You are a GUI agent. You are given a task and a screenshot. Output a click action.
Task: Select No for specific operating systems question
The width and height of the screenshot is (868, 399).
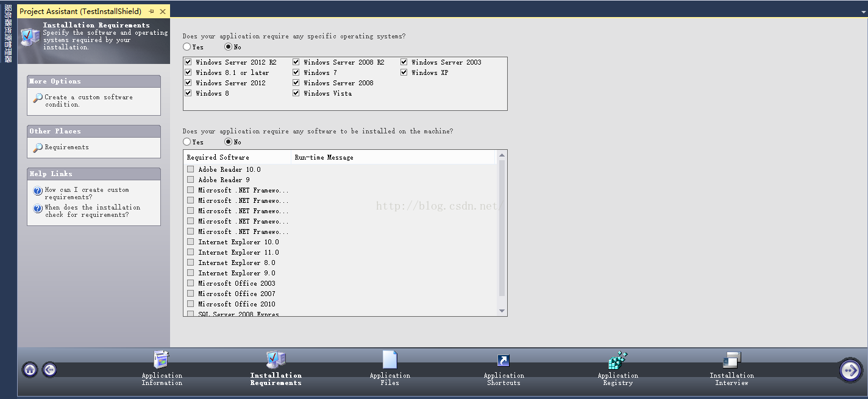[229, 47]
